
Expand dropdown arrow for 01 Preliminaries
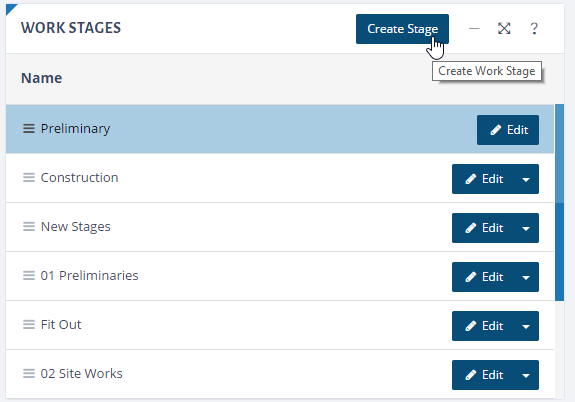[526, 277]
